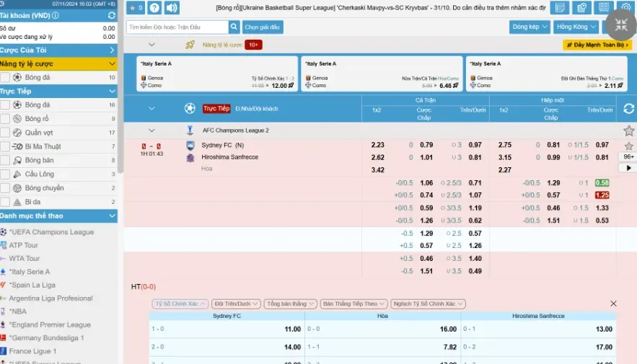Click the Chọn giải đấu button
The width and height of the screenshot is (637, 364).
coord(263,27)
